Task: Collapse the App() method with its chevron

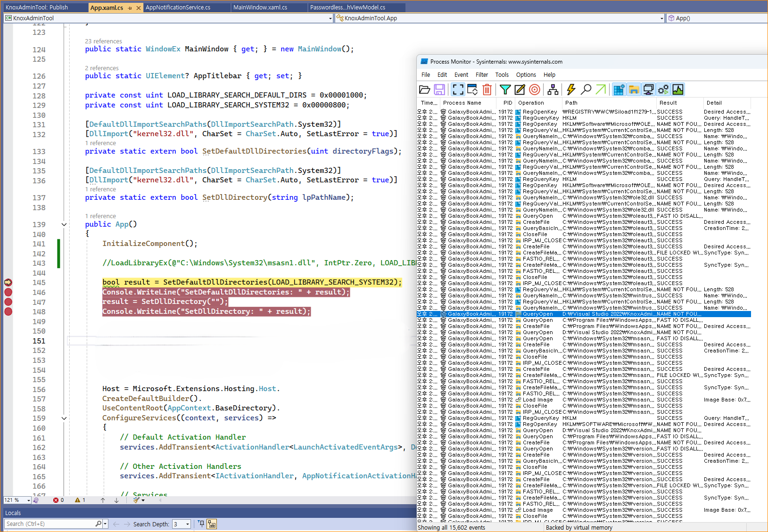Action: tap(64, 224)
